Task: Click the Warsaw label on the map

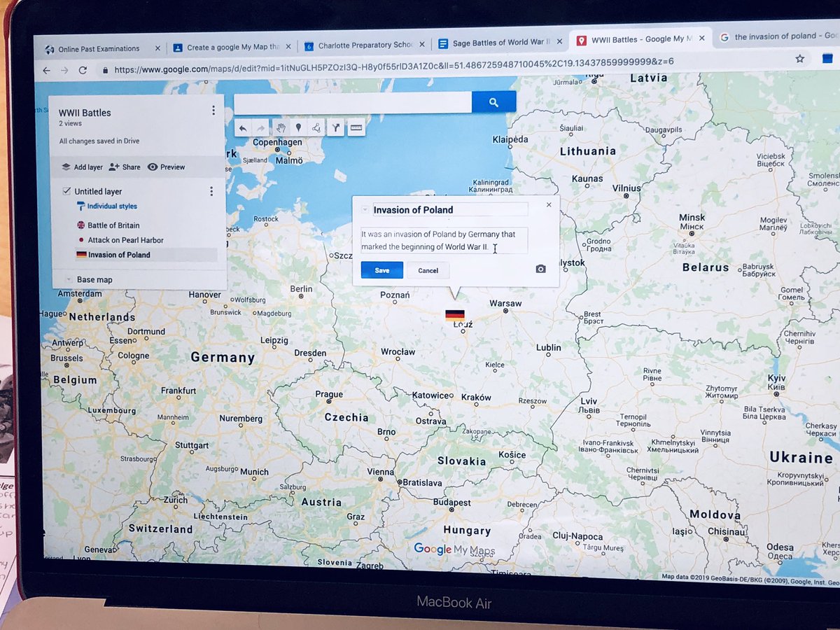Action: click(505, 303)
